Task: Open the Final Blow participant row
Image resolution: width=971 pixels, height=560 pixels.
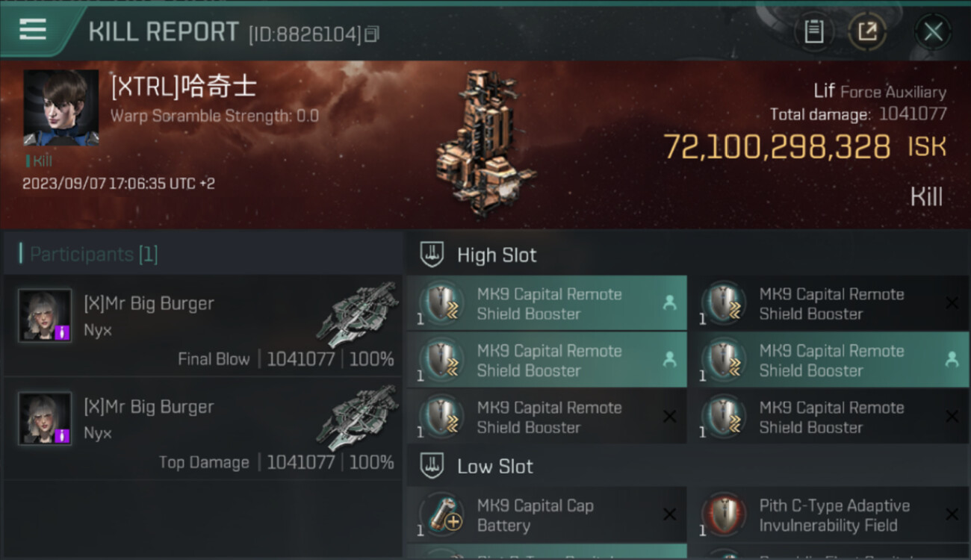Action: click(203, 325)
